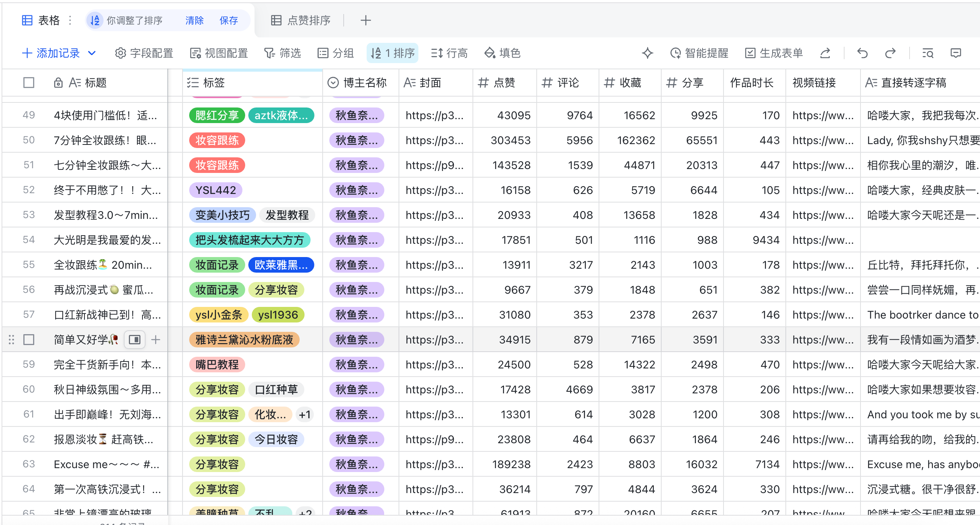Add a new view with the plus icon
This screenshot has width=980, height=525.
(365, 20)
